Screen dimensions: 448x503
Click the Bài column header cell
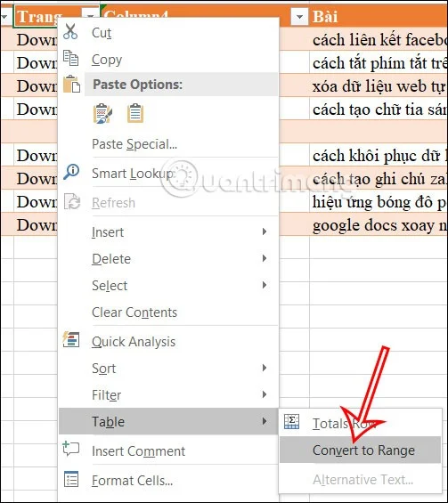click(x=379, y=17)
